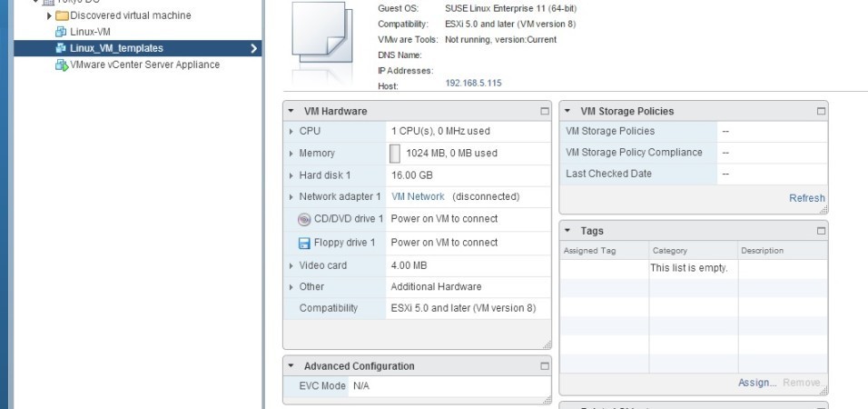Image resolution: width=868 pixels, height=409 pixels.
Task: Expand the Discovered virtual machine folder
Action: coord(49,15)
